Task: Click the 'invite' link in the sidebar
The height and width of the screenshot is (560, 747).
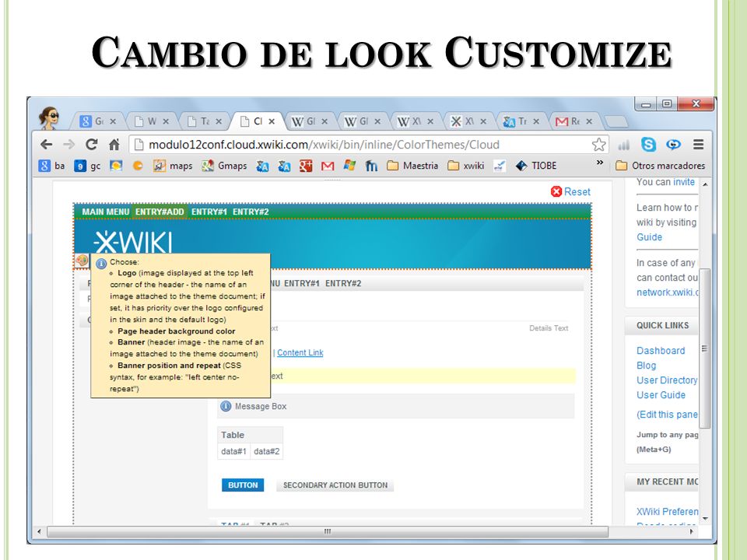Action: (x=684, y=181)
